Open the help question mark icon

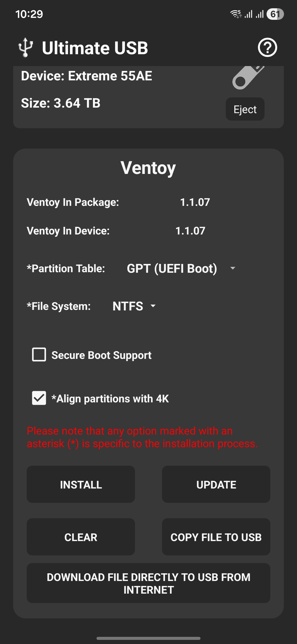pyautogui.click(x=267, y=48)
